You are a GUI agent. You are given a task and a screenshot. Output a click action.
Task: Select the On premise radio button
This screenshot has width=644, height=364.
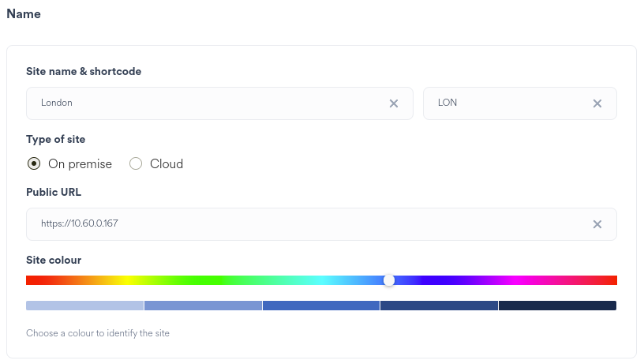tap(34, 164)
